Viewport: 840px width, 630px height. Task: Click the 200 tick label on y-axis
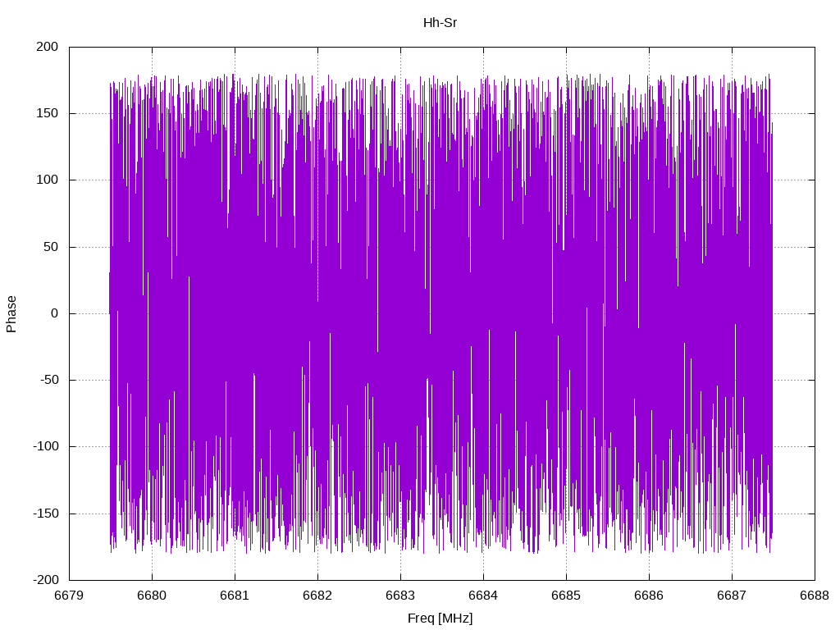click(x=47, y=47)
